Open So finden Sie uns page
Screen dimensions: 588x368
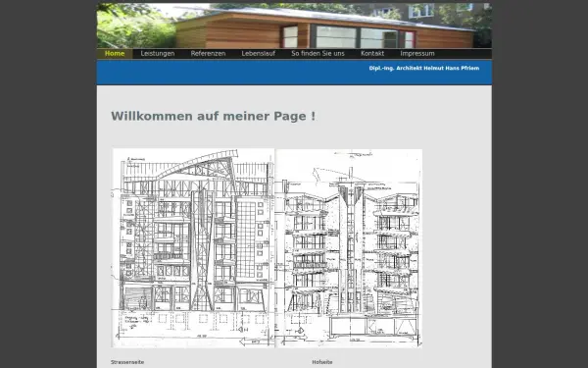tap(318, 54)
